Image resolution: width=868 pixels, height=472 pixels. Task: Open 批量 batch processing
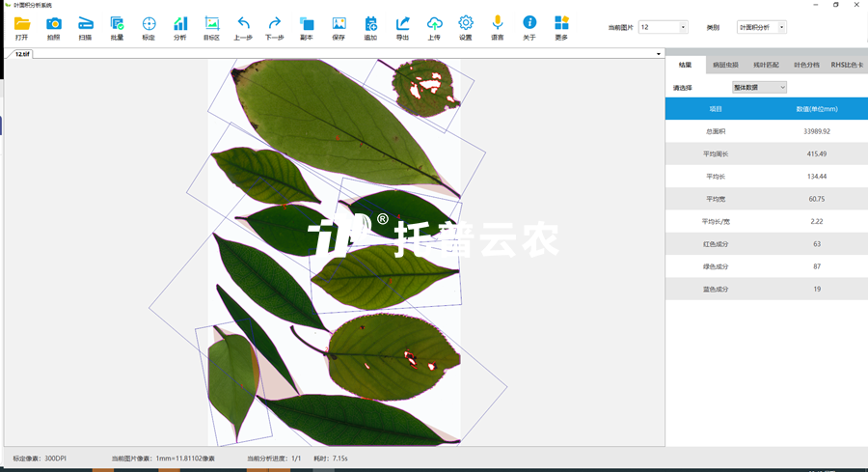(117, 26)
